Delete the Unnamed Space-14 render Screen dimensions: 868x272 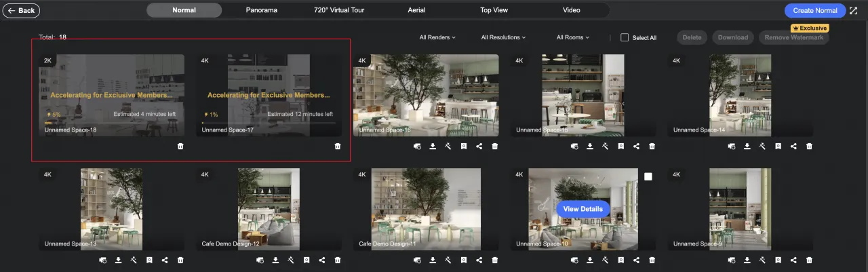coord(809,146)
